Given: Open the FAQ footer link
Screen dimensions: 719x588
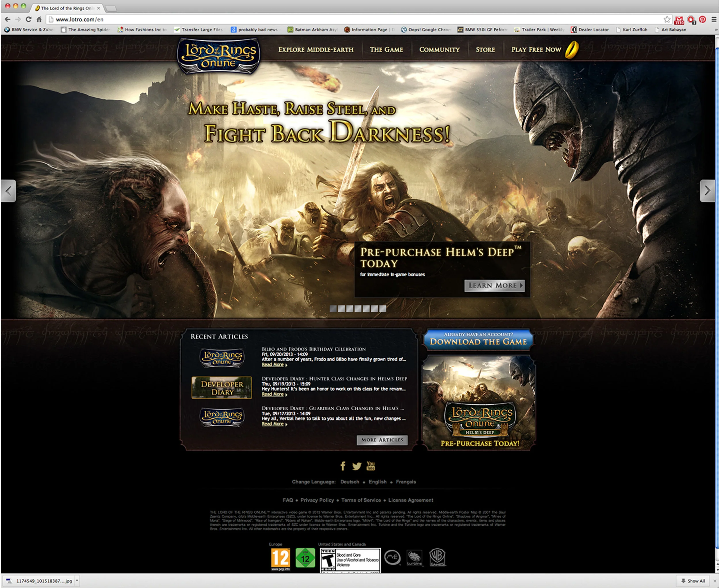Looking at the screenshot, I should [288, 500].
